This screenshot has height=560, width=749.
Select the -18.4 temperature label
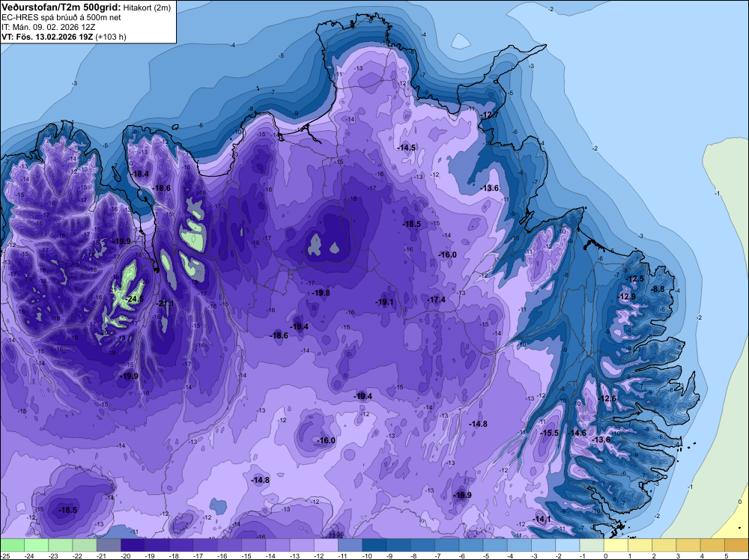coord(141,174)
